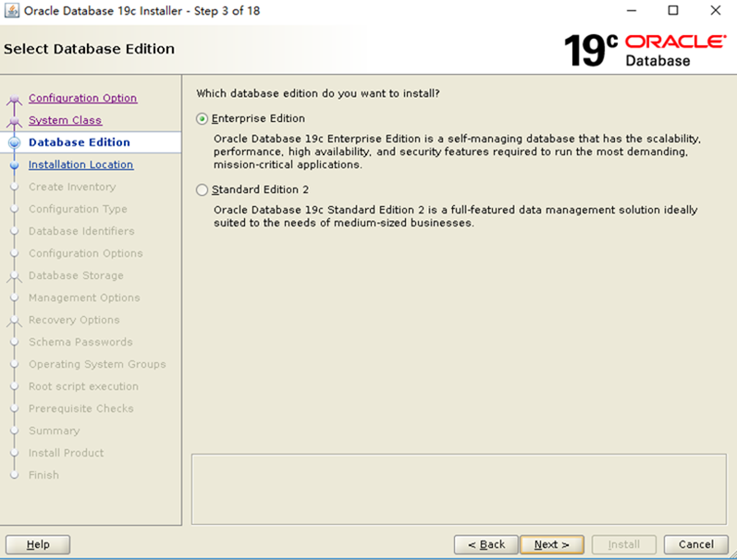Click the Management Options step label
Screen dimensions: 737x560
[x=84, y=298]
